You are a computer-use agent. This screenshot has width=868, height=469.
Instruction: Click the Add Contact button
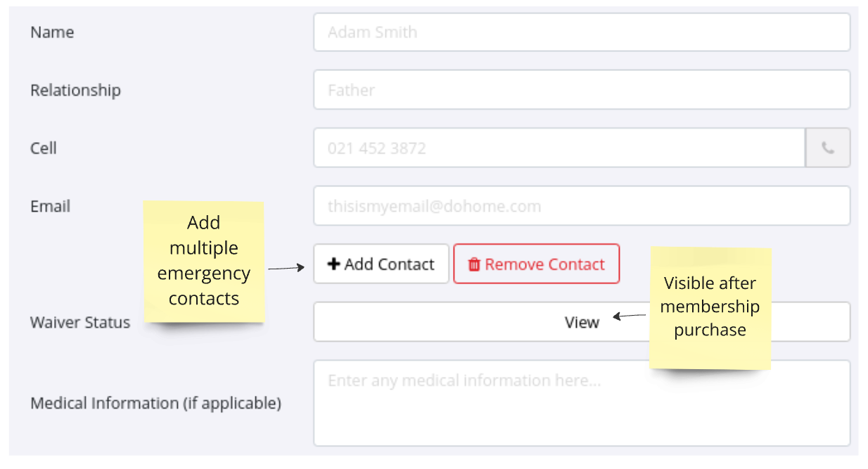[381, 264]
